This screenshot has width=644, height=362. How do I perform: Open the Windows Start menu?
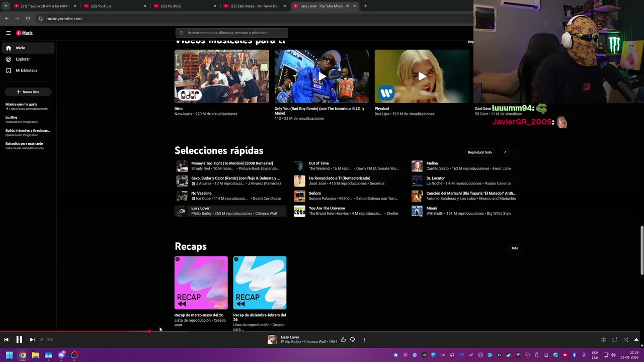(x=9, y=355)
